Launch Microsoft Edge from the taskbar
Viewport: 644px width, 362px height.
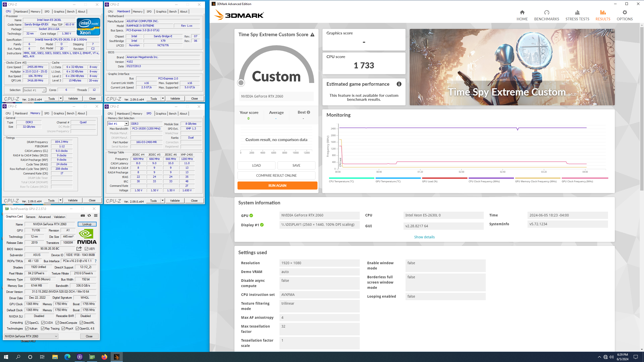67,357
